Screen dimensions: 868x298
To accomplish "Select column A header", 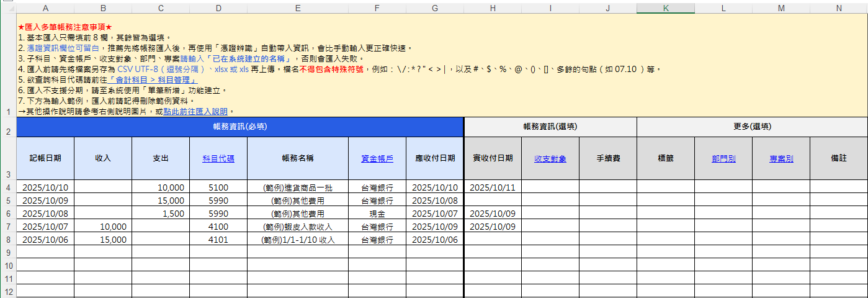I will [x=45, y=8].
